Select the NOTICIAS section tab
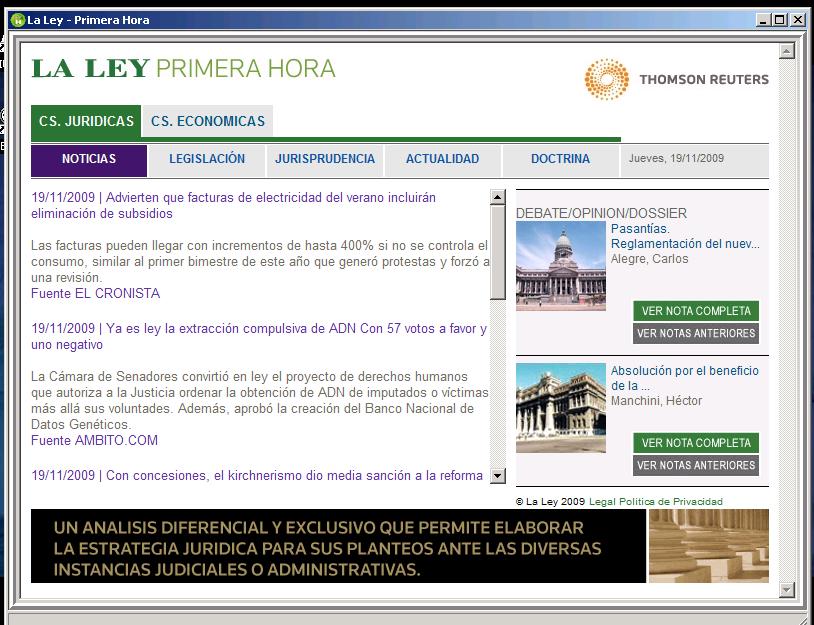Image resolution: width=814 pixels, height=625 pixels. click(89, 160)
